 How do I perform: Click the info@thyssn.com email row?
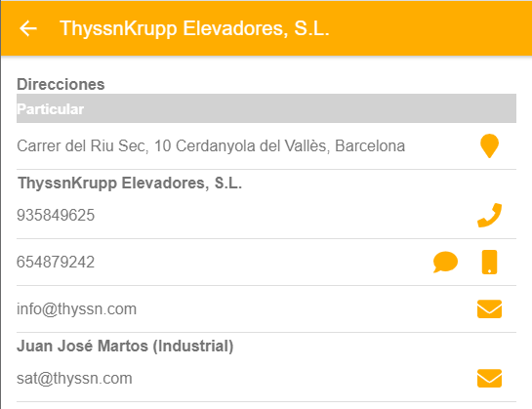pos(266,308)
